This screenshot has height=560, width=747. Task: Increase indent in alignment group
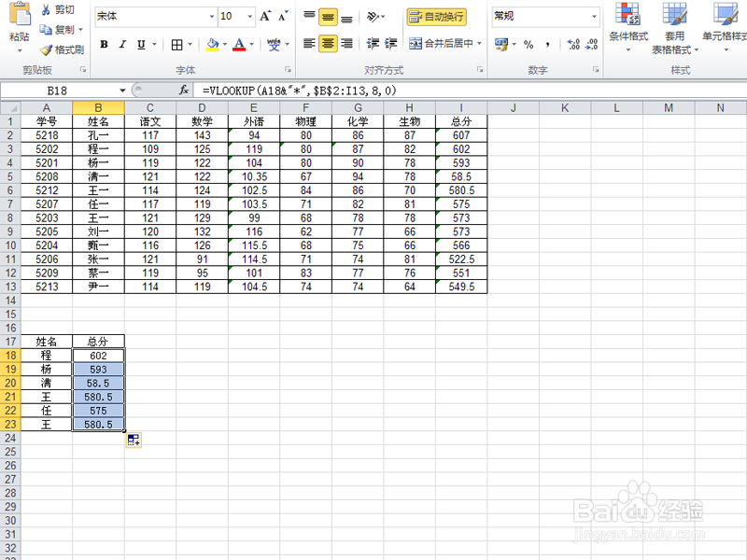(x=390, y=44)
